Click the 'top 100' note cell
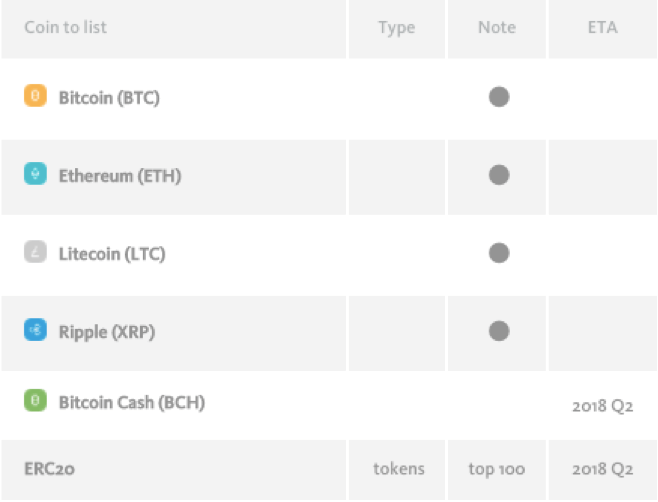 pyautogui.click(x=497, y=470)
